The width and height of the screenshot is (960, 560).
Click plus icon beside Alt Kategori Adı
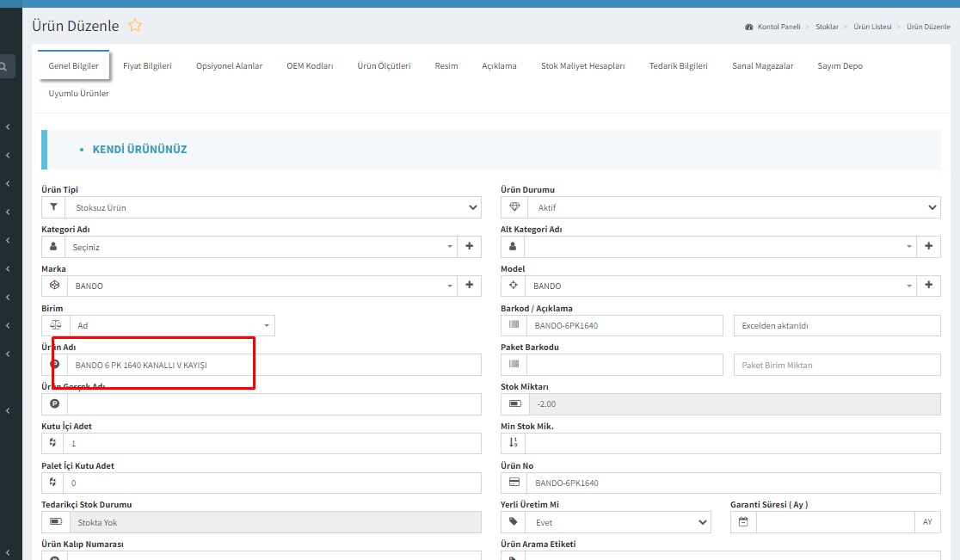[x=929, y=247]
